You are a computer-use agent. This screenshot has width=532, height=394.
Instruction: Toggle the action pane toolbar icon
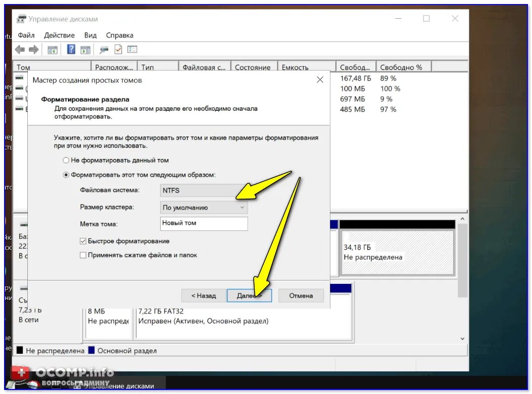tap(85, 50)
